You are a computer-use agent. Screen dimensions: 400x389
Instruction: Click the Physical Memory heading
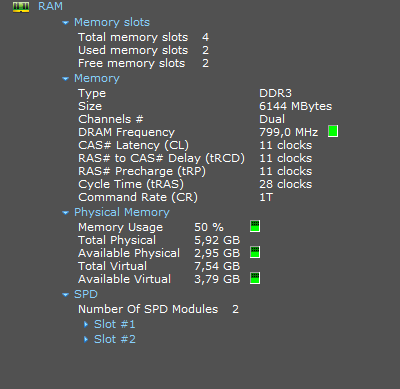coord(122,212)
